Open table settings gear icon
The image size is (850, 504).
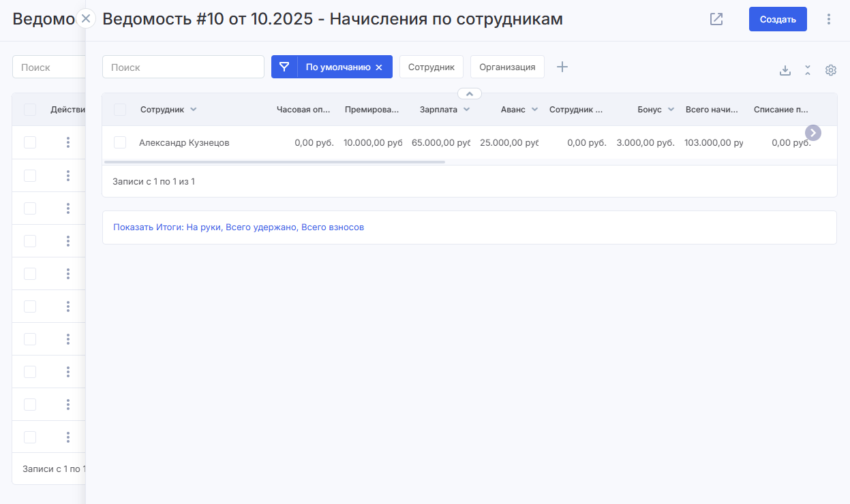tap(831, 70)
